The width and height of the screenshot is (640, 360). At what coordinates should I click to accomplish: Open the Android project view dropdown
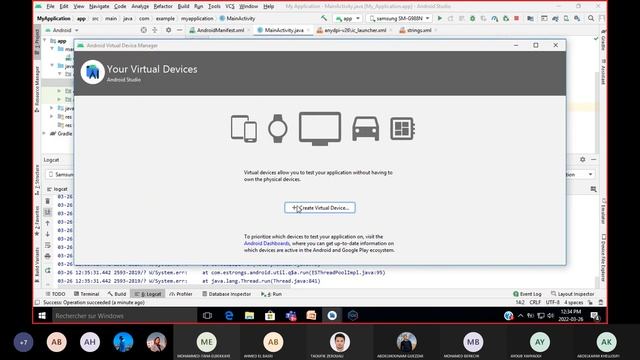[62, 30]
